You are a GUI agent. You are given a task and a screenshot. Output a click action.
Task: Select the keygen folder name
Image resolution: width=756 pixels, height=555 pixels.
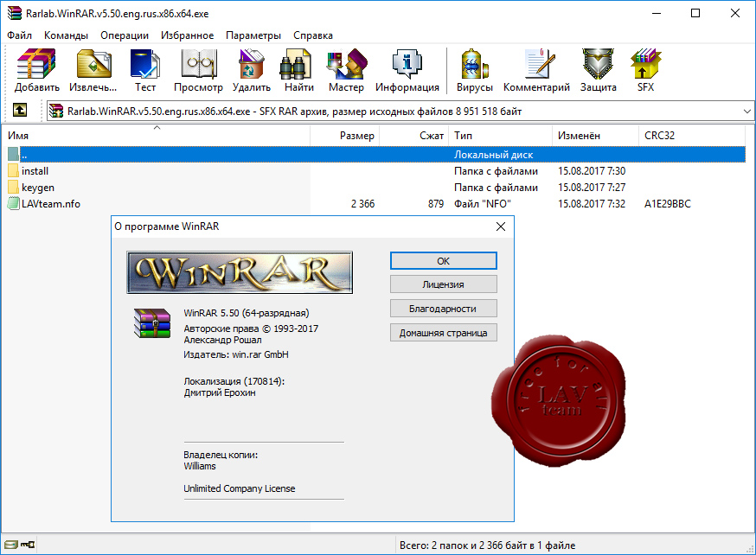coord(37,188)
